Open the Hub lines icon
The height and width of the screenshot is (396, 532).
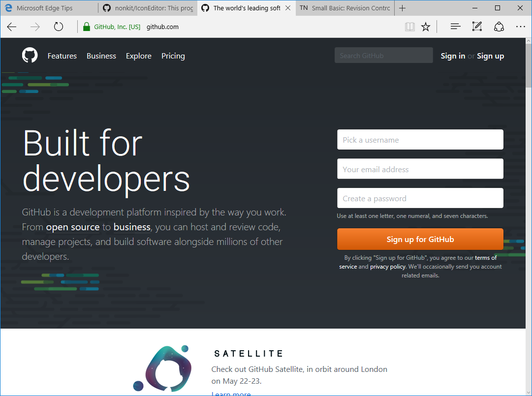point(455,27)
